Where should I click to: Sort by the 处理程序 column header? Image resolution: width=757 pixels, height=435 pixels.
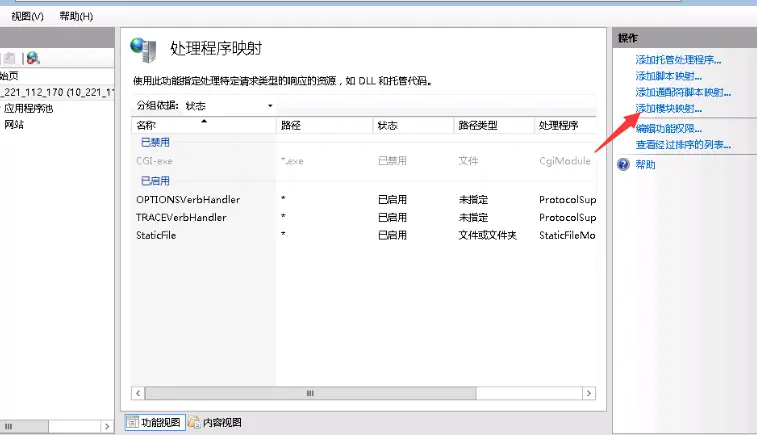click(565, 126)
